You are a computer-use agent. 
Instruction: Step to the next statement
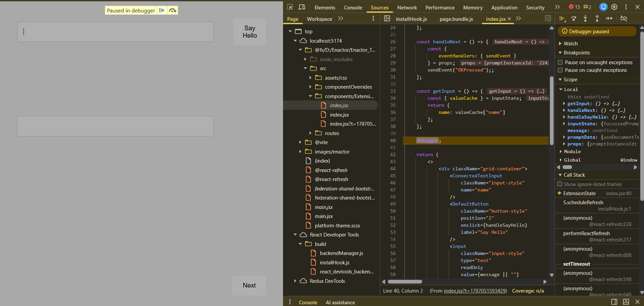pyautogui.click(x=609, y=18)
